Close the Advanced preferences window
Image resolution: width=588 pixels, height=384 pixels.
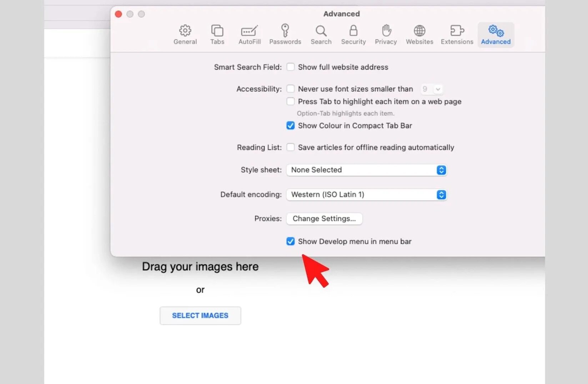click(x=119, y=14)
